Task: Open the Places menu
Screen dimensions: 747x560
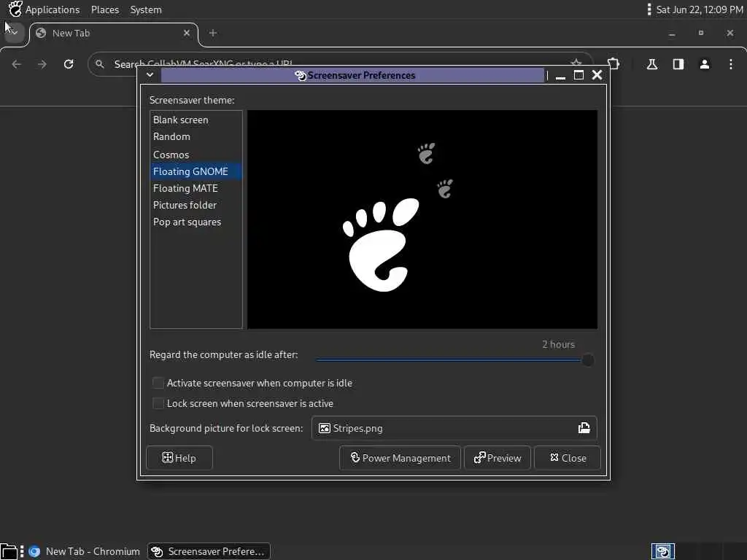Action: tap(105, 9)
